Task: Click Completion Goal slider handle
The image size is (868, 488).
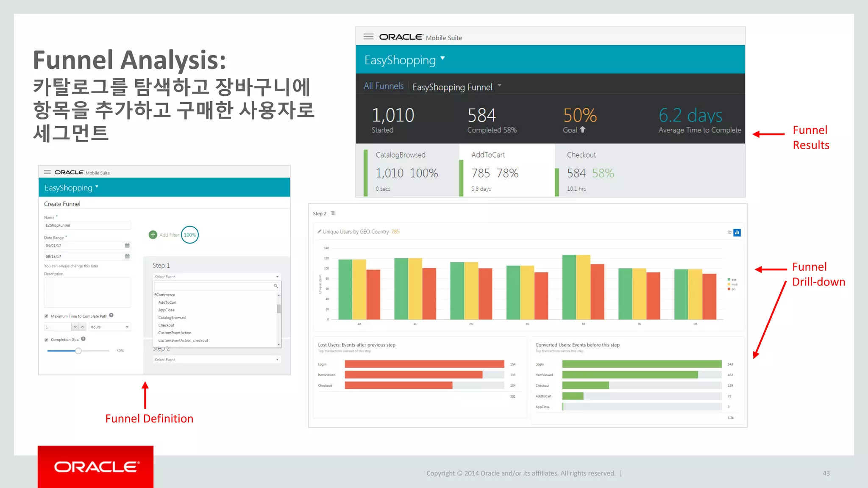Action: [78, 351]
